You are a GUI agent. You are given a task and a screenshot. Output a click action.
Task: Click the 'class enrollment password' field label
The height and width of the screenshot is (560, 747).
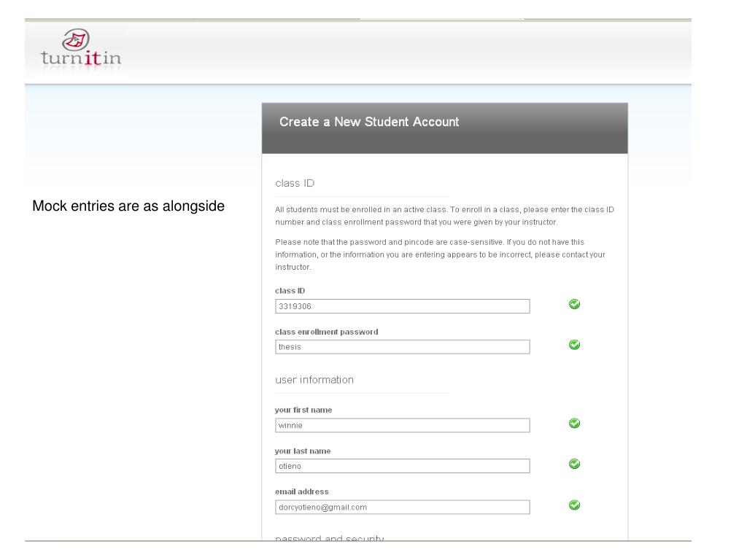coord(326,332)
